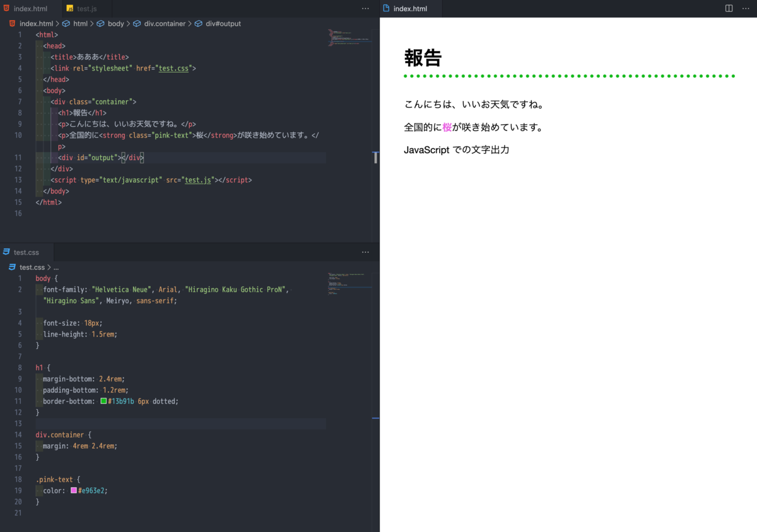This screenshot has height=532, width=757.
Task: Select div.container in breadcrumb
Action: (165, 24)
